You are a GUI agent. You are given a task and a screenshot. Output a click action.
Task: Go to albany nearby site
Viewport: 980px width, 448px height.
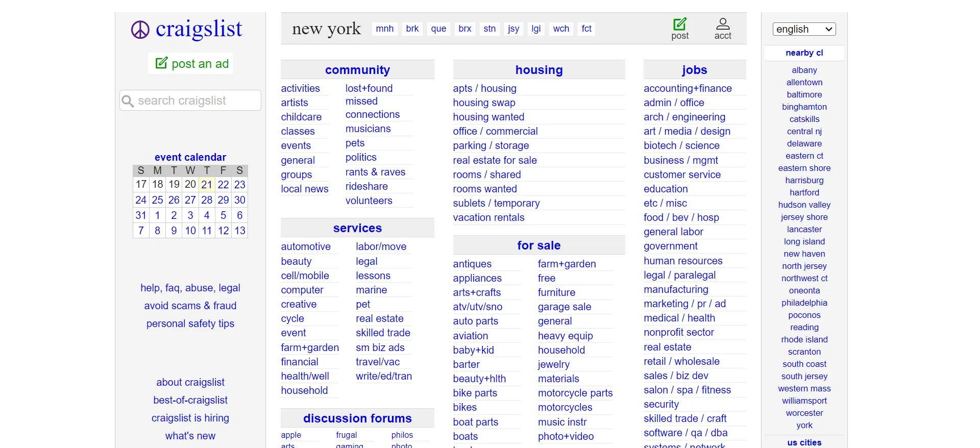point(804,70)
